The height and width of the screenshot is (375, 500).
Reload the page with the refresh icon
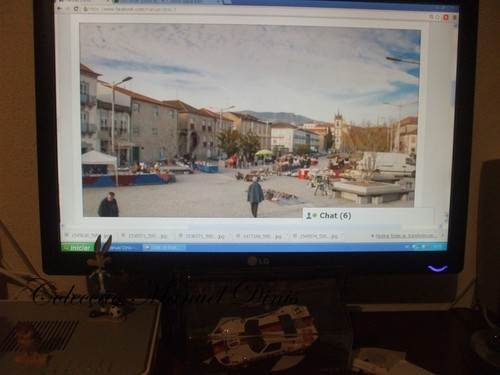point(76,9)
